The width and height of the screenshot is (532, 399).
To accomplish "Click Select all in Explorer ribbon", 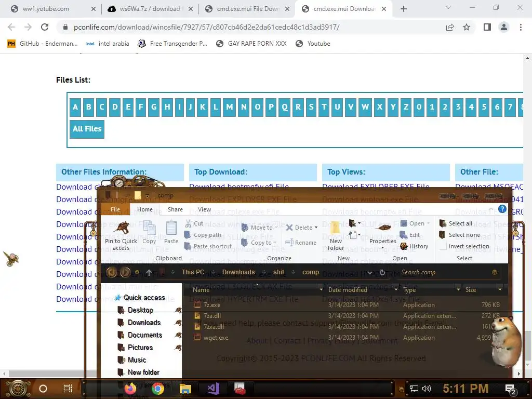I will point(456,223).
